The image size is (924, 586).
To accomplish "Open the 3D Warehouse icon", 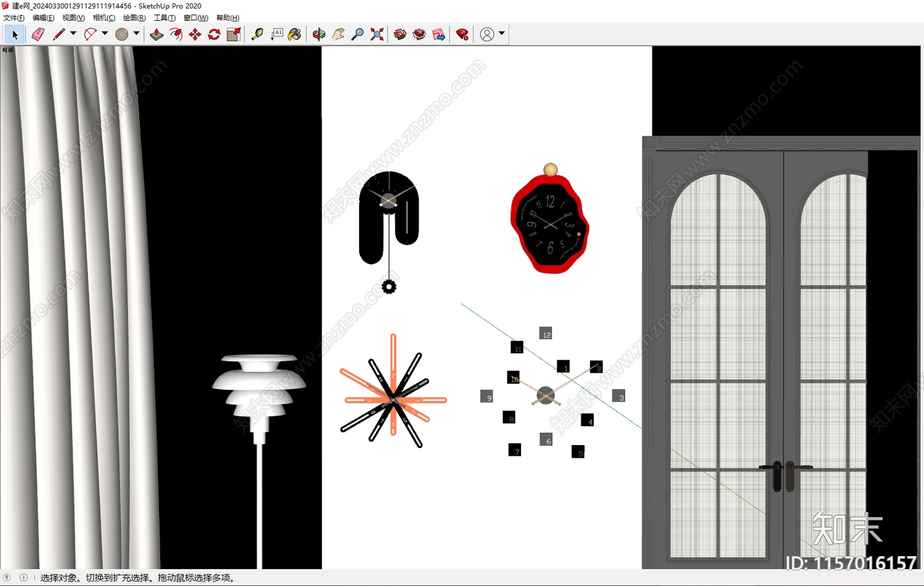I will click(400, 35).
